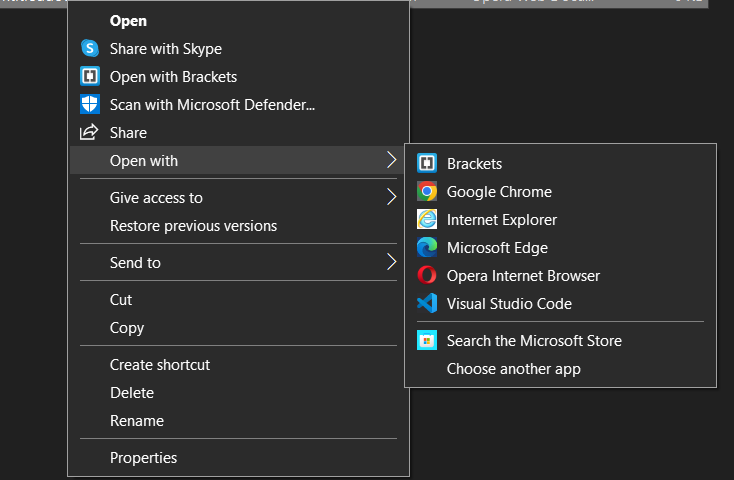Screen dimensions: 734x480
Task: Click the Share arrow icon
Action: [x=90, y=133]
